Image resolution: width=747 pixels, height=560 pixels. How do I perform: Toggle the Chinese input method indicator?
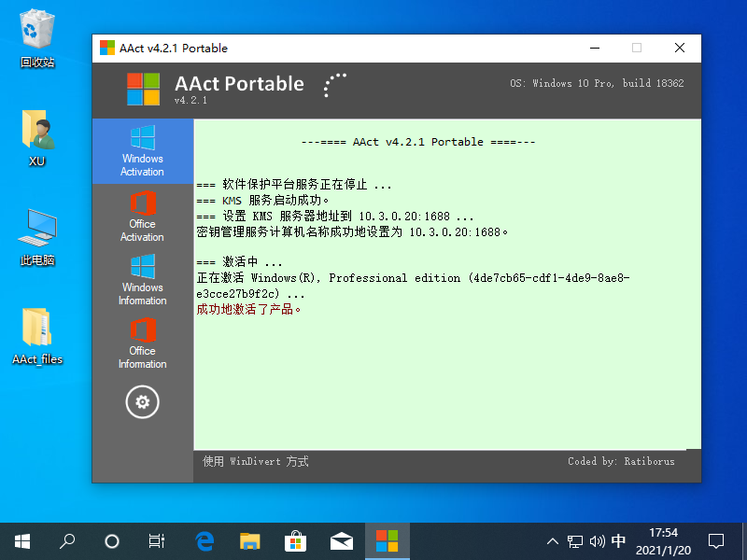pos(619,541)
